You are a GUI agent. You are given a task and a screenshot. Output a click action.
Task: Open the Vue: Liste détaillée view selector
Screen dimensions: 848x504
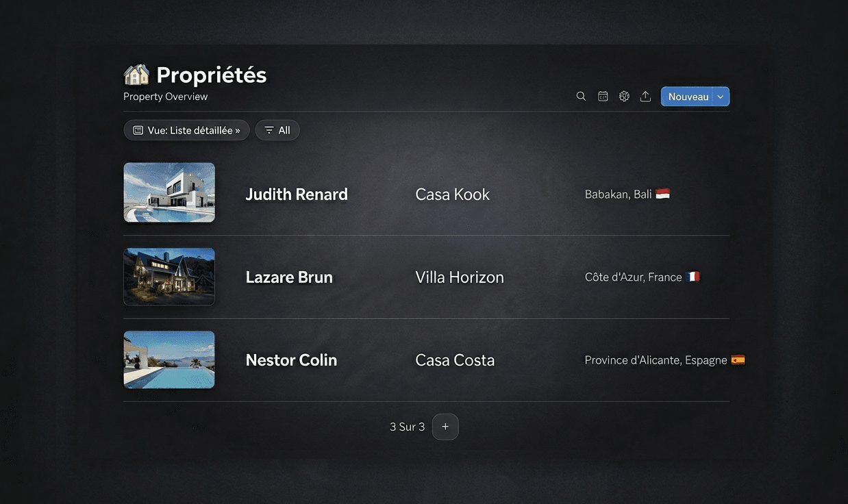[x=186, y=130]
